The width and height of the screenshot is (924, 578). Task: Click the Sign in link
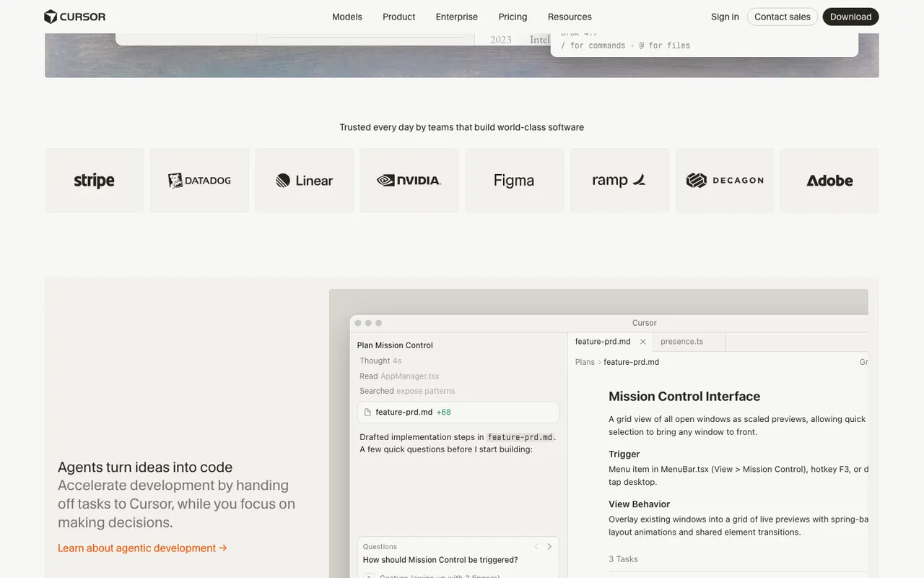point(725,17)
